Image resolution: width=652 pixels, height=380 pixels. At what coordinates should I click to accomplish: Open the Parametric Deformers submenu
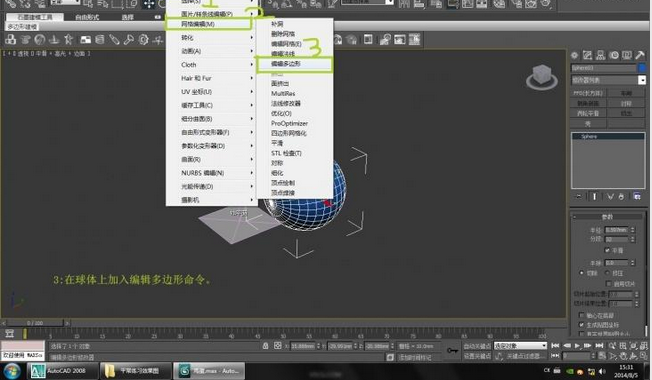click(x=211, y=146)
